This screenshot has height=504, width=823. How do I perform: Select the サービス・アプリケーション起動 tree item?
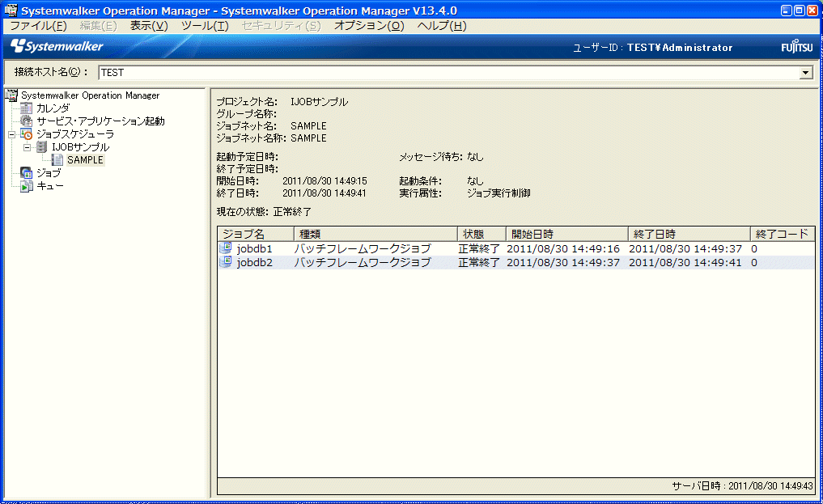coord(100,121)
